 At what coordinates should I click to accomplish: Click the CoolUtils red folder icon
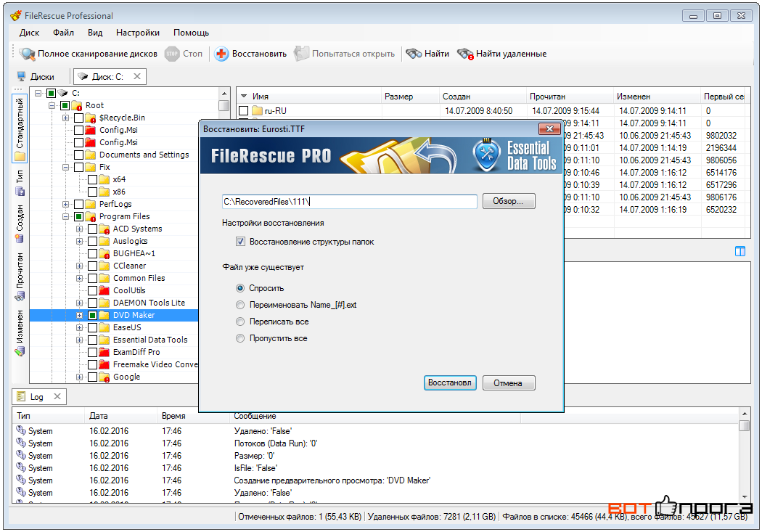(x=104, y=290)
